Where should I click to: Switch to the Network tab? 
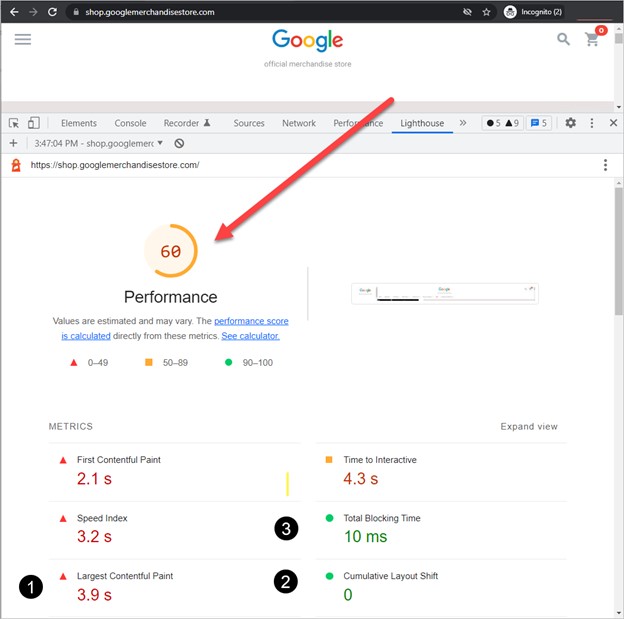click(299, 123)
